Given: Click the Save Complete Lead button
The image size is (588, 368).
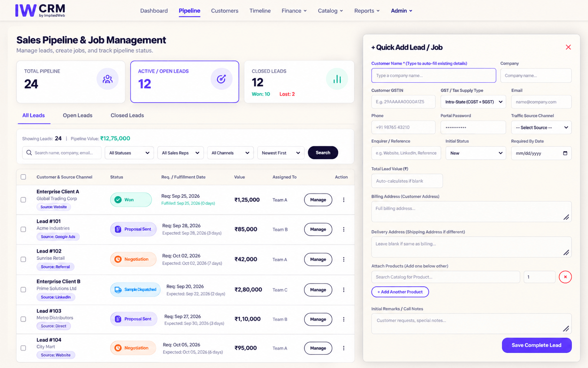Looking at the screenshot, I should pos(536,345).
